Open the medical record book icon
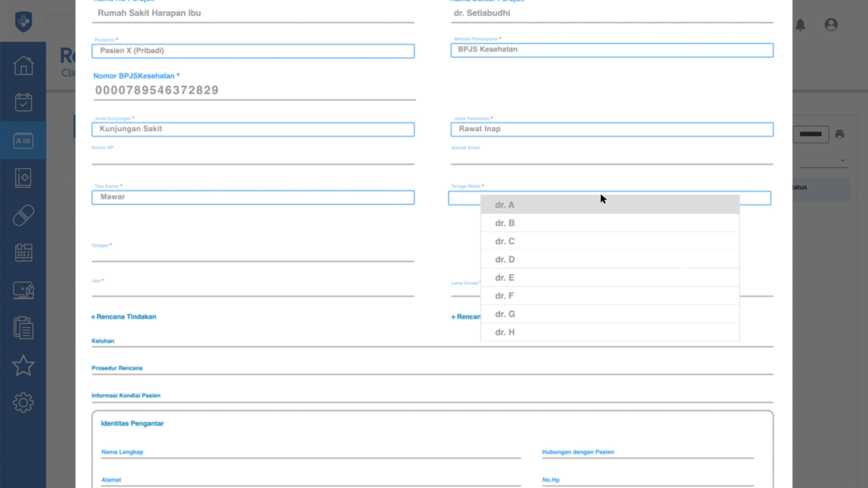The width and height of the screenshot is (868, 488). [23, 178]
